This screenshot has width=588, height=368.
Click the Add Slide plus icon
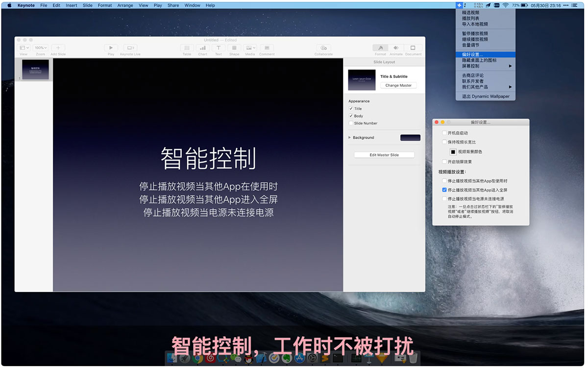click(58, 48)
